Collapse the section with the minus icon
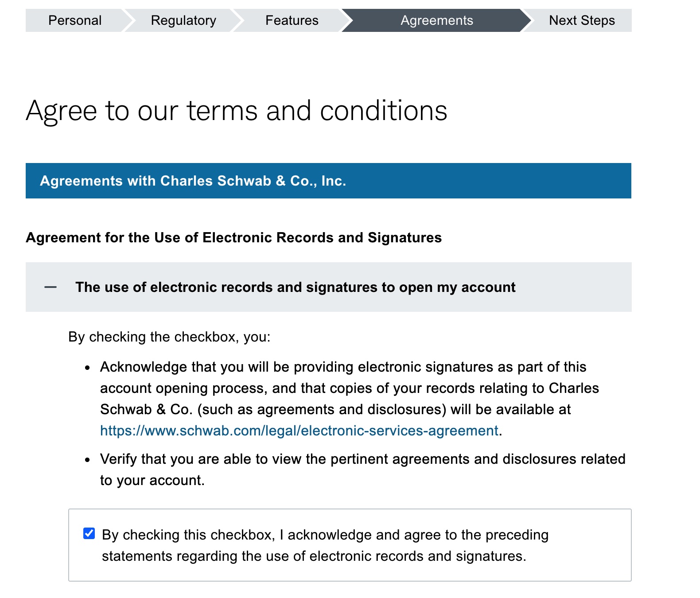 (51, 287)
